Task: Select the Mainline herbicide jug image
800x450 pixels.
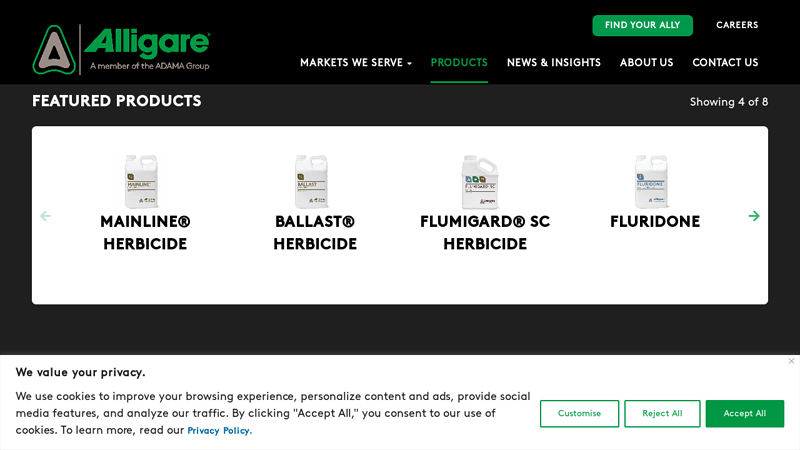Action: tap(142, 182)
